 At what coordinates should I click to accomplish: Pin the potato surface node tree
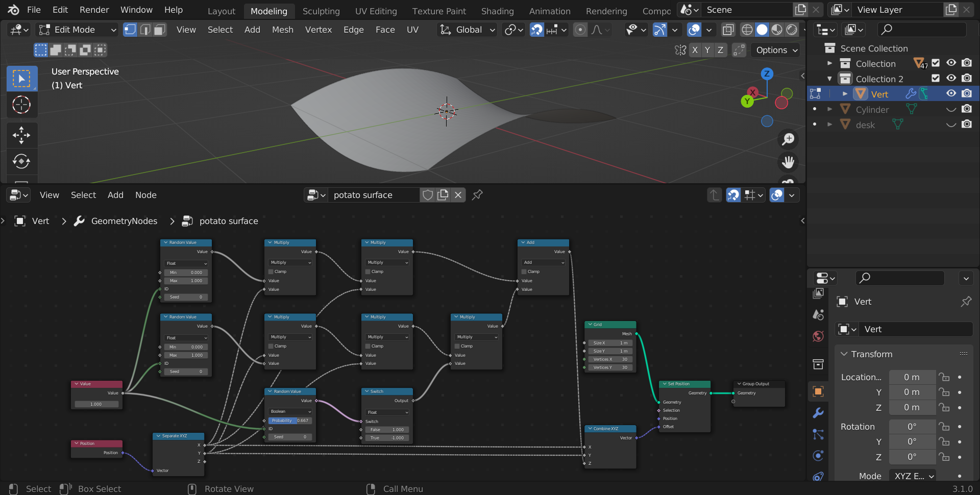click(x=477, y=195)
